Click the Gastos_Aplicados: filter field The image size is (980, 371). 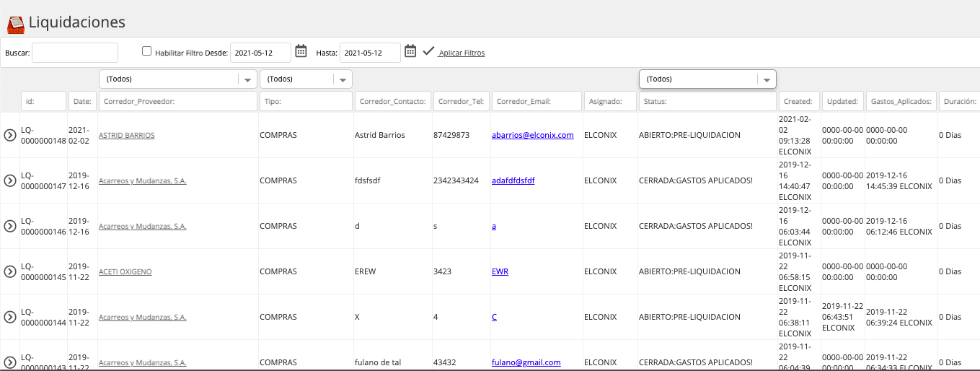point(901,102)
